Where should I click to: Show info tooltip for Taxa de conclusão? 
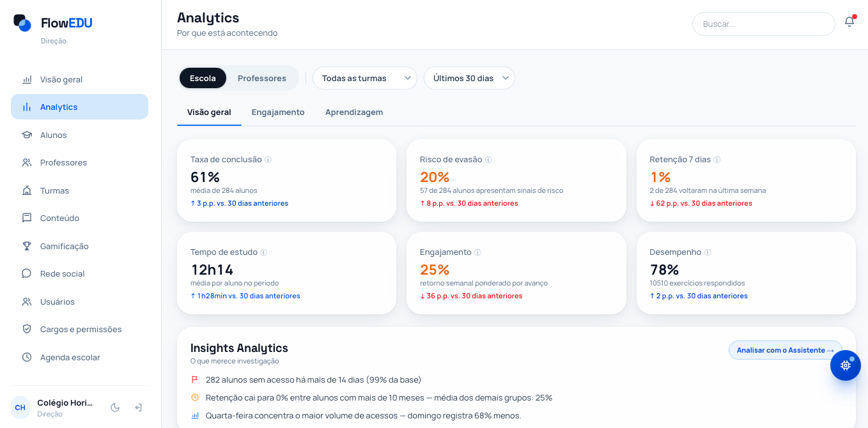point(268,160)
